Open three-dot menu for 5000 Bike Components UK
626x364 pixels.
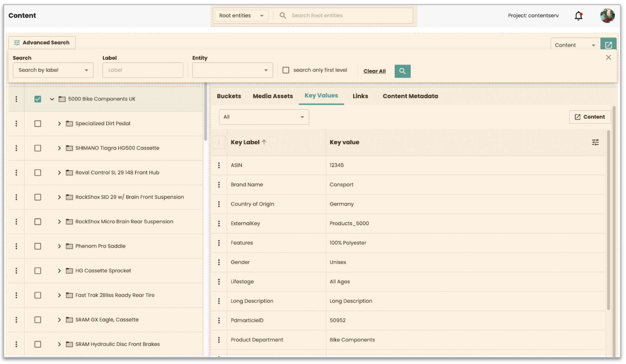16,99
